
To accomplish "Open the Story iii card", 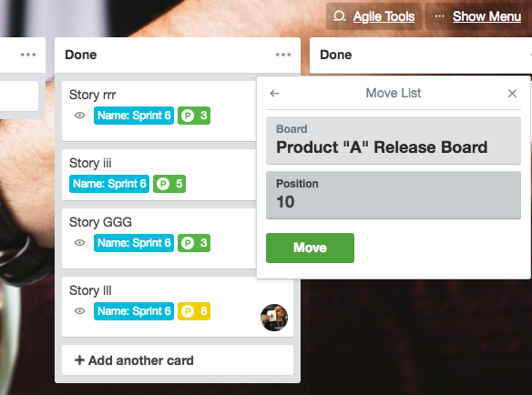I will (159, 175).
